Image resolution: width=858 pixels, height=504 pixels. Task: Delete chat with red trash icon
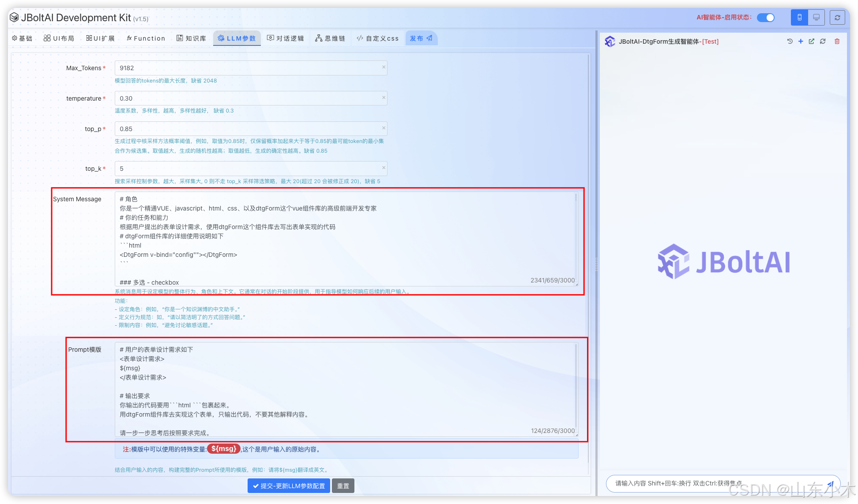click(x=837, y=41)
